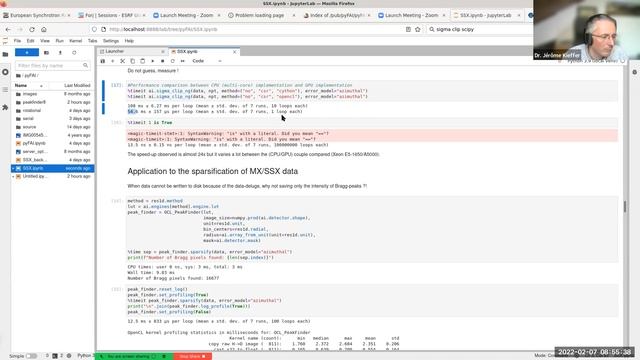This screenshot has width=640, height=360.
Task: Open the Extension Manager puzzle icon
Action: [5, 107]
